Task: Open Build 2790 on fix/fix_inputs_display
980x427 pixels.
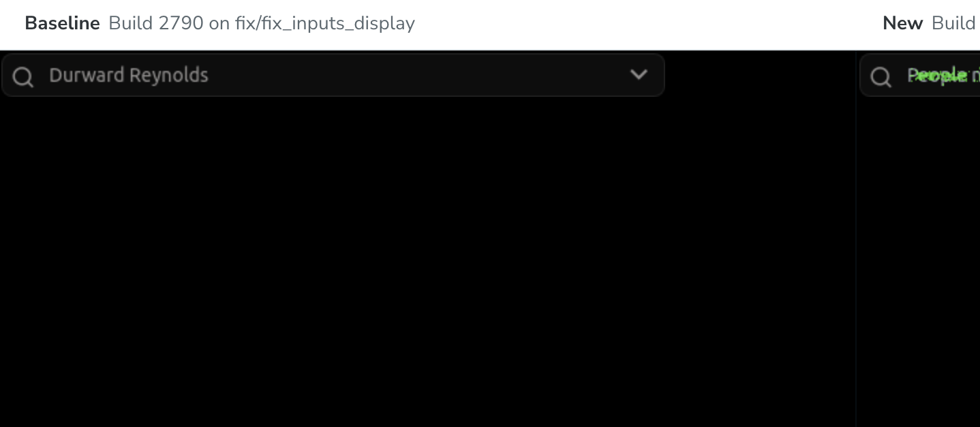Action: [x=262, y=23]
